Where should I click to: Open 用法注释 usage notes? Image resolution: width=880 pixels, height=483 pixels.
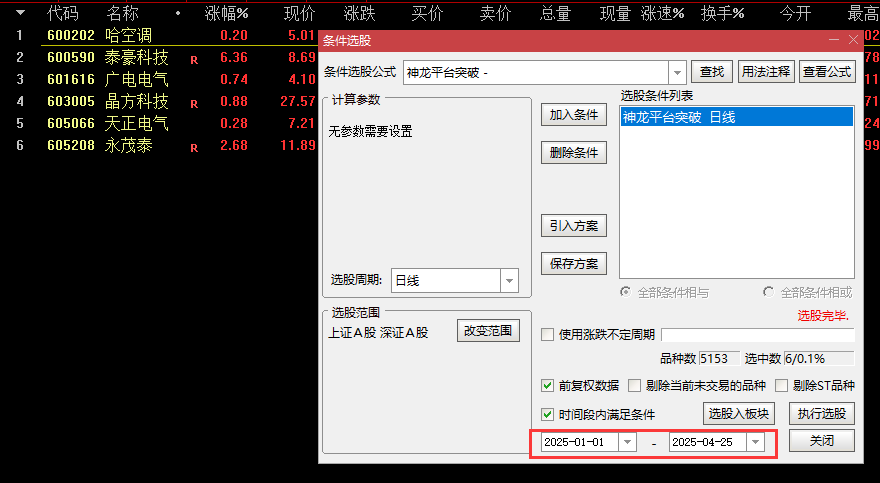[766, 72]
